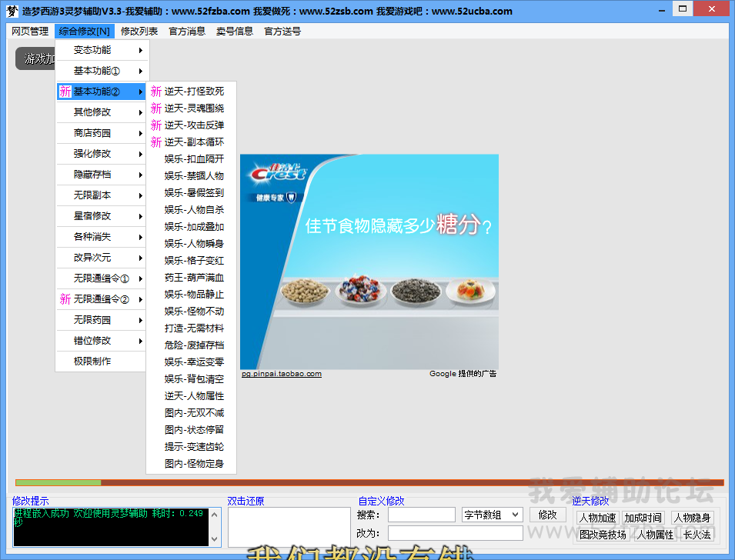Select 娱乐-人物瞬身 from the submenu
The height and width of the screenshot is (560, 735).
pyautogui.click(x=194, y=244)
